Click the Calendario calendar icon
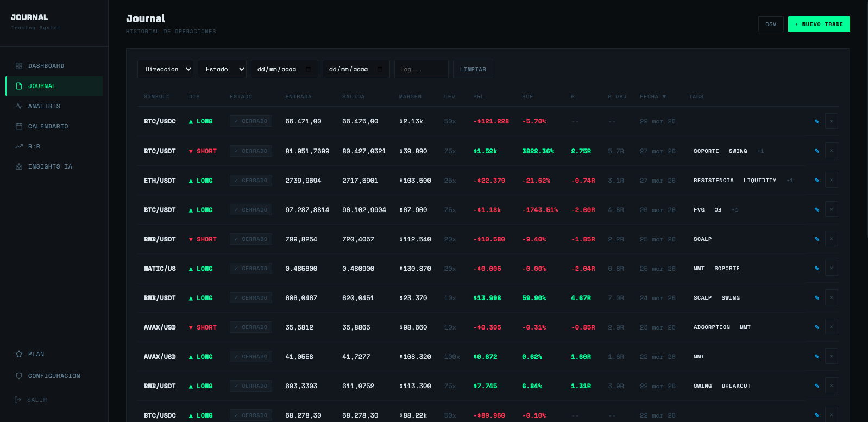The width and height of the screenshot is (868, 422). pos(19,126)
